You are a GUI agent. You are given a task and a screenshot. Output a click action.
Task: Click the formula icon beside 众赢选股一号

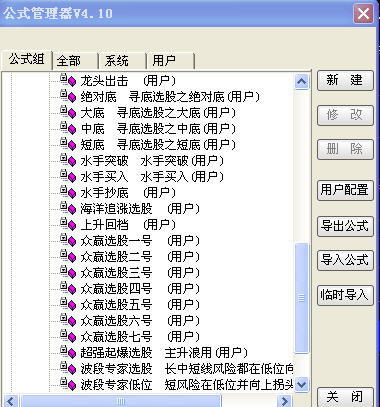[68, 240]
